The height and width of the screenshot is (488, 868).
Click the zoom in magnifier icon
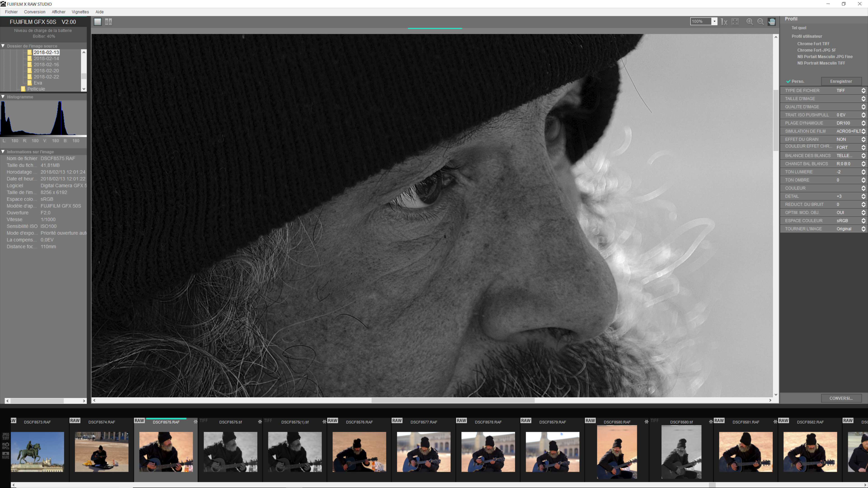(749, 21)
